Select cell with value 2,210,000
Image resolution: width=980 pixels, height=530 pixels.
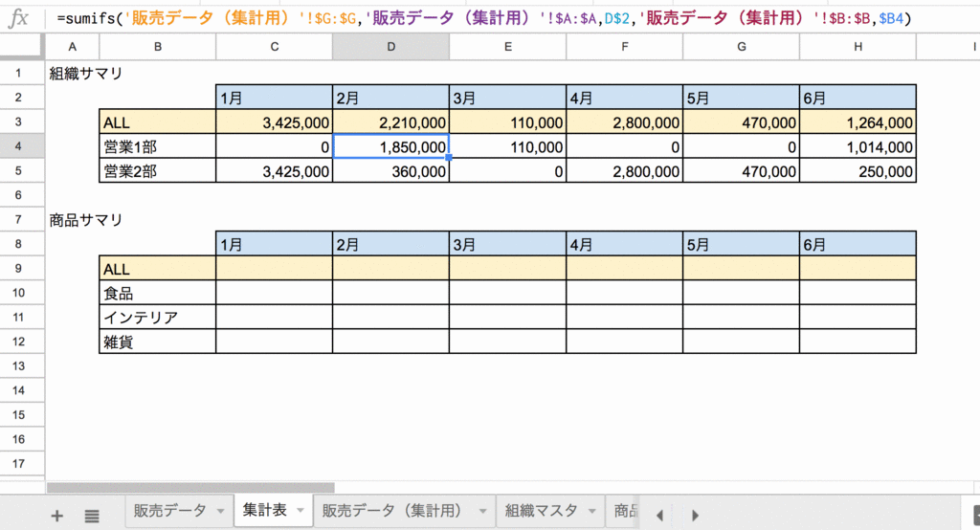(390, 121)
